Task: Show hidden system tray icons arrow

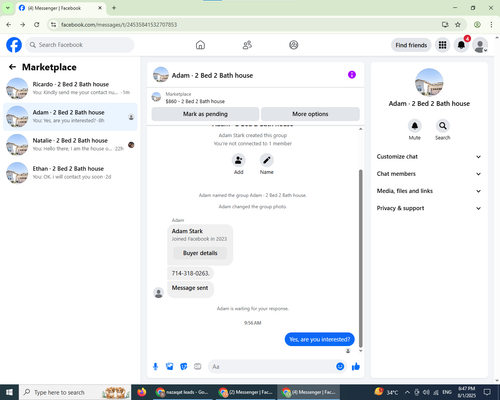Action: point(407,392)
